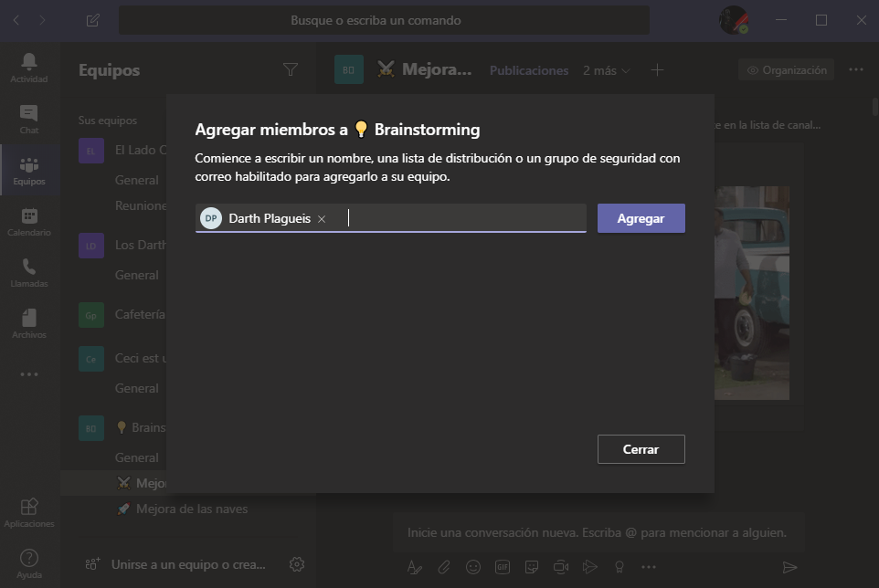
Task: Open the filter icon in the Equipos panel
Action: [x=291, y=68]
